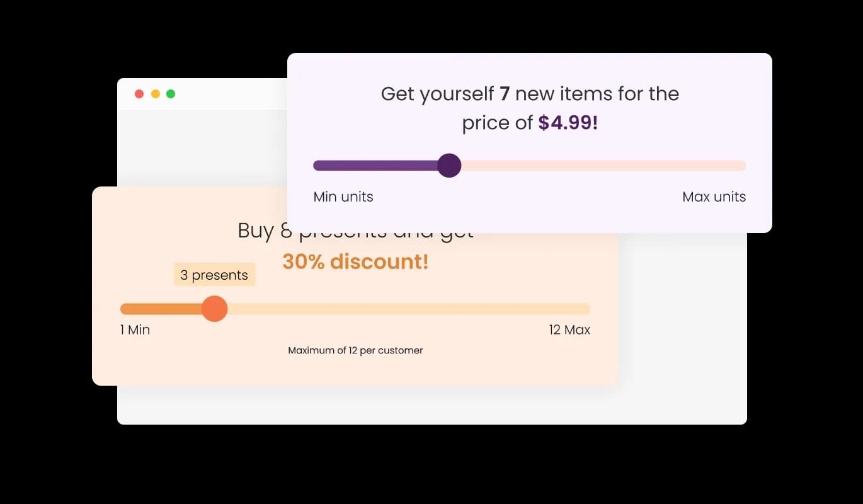
Task: Click the 'Maximum of 12 per customer' note
Action: (355, 350)
